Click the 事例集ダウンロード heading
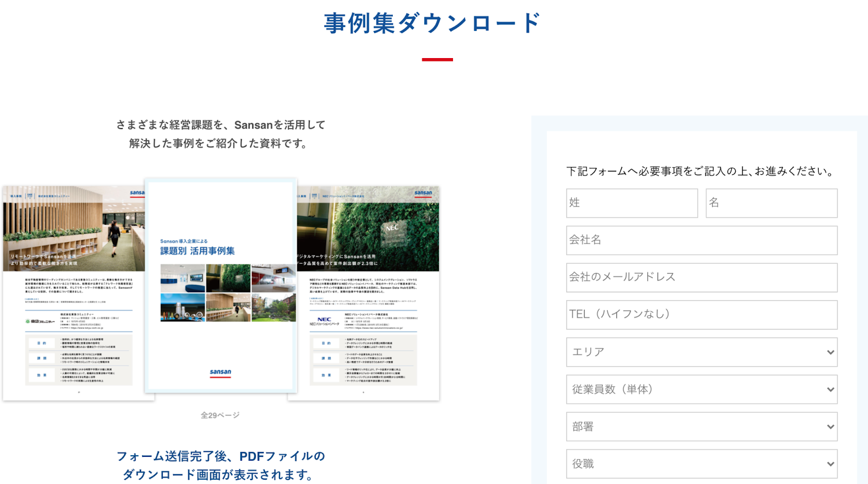This screenshot has width=868, height=484. pyautogui.click(x=432, y=23)
